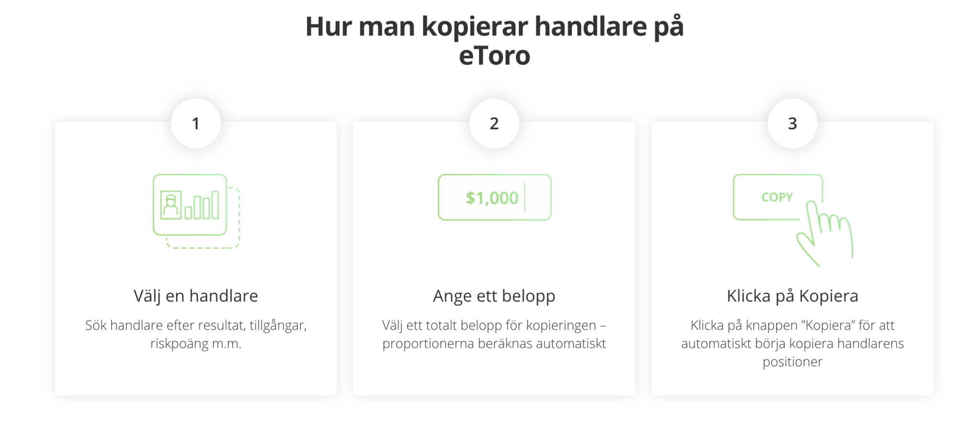Click the "Ange ett belopp" title
This screenshot has height=421, width=980.
tap(494, 296)
